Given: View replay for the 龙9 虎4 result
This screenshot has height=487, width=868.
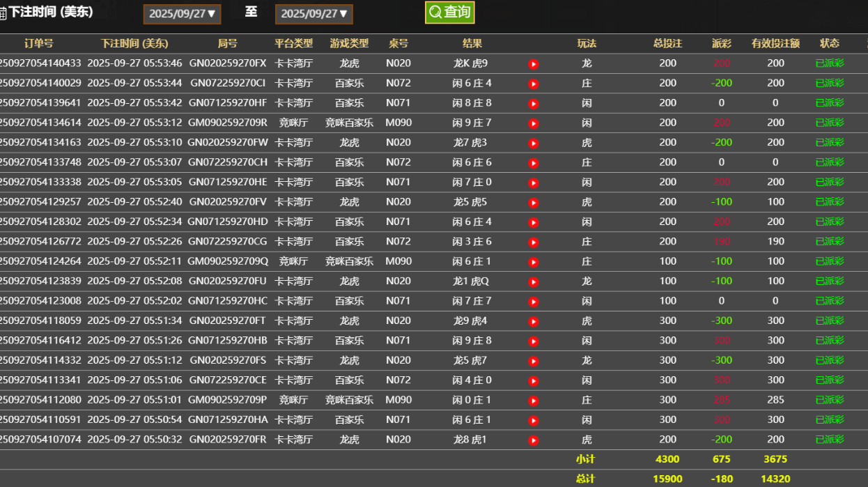Looking at the screenshot, I should (534, 321).
